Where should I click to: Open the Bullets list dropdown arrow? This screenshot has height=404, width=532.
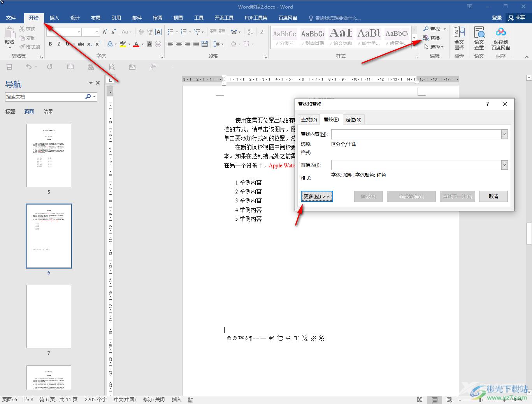tap(177, 32)
